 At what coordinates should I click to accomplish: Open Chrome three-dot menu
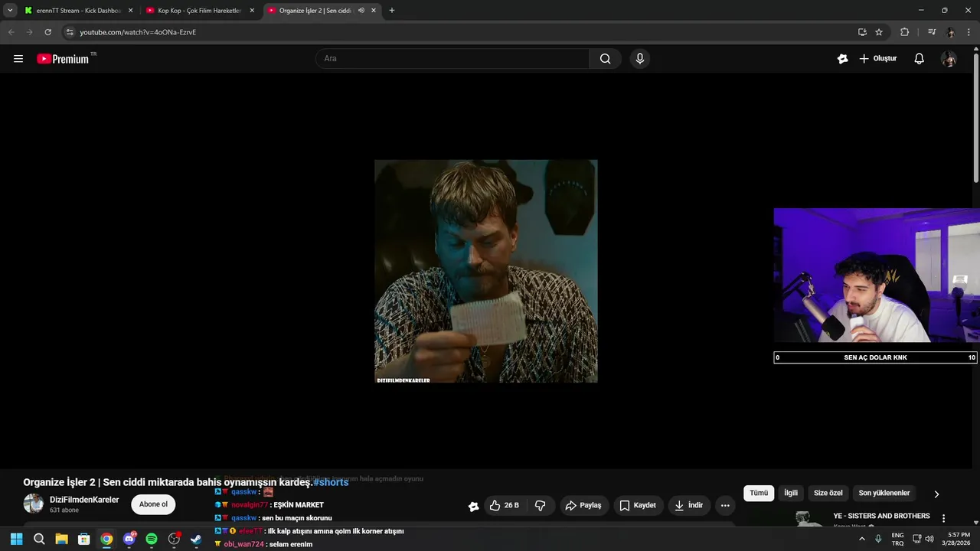969,32
